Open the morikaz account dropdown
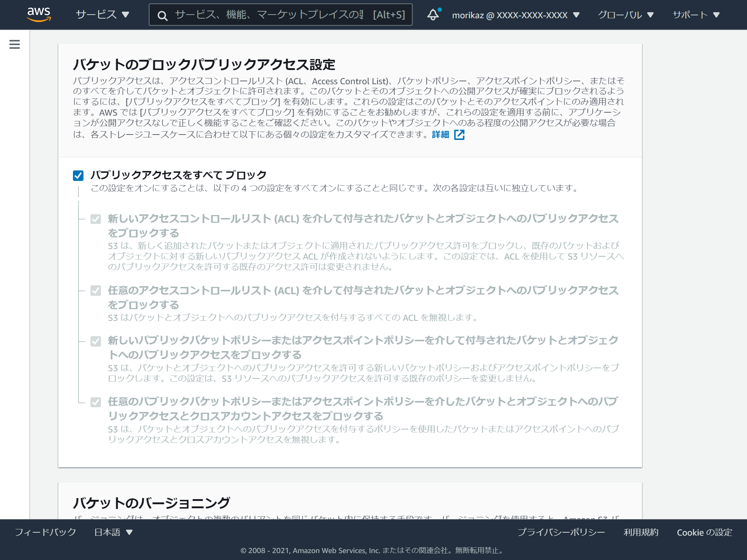This screenshot has height=560, width=747. point(514,15)
